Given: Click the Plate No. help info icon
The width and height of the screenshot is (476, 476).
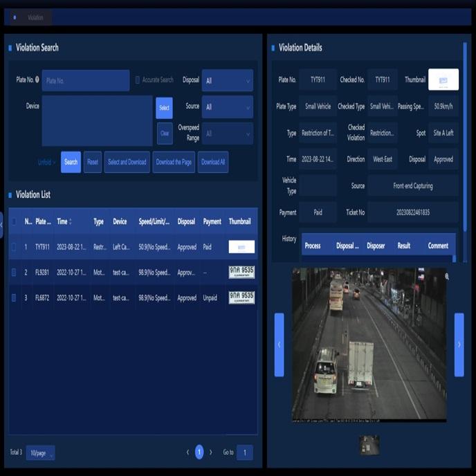Looking at the screenshot, I should 37,80.
